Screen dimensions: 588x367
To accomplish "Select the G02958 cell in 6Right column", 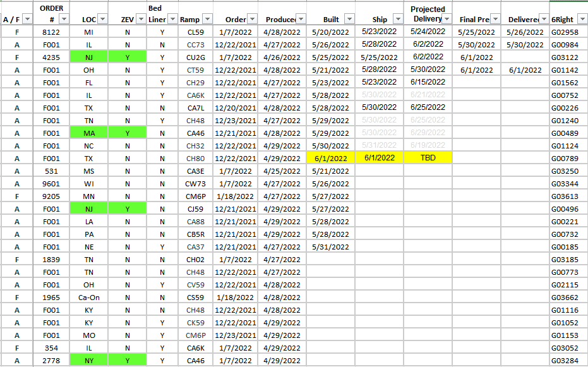I will [564, 32].
